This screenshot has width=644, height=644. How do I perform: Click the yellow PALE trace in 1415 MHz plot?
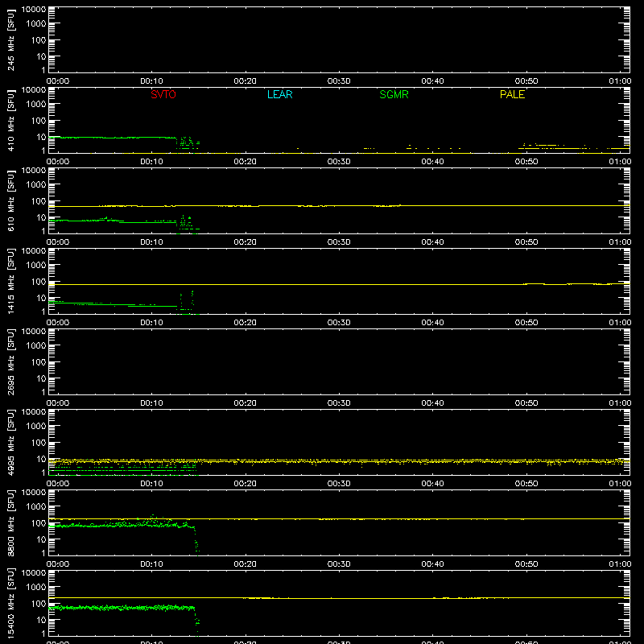coord(339,285)
